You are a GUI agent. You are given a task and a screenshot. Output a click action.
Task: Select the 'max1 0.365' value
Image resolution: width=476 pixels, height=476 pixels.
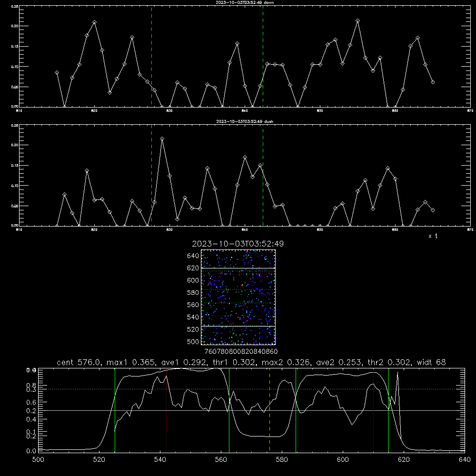click(x=130, y=362)
